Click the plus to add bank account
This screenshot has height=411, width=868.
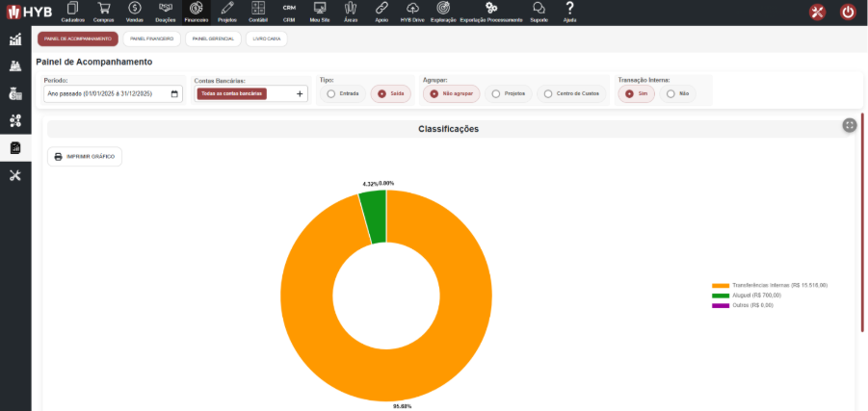pyautogui.click(x=300, y=94)
